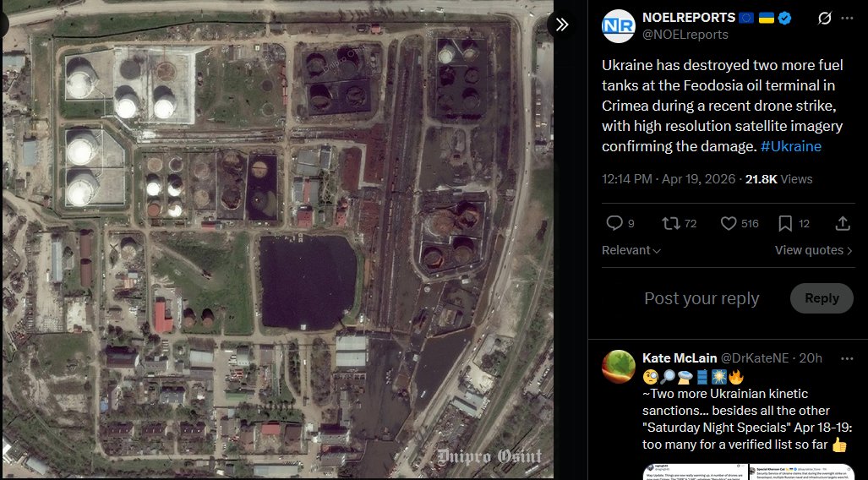Open Kate McLain's profile avatar
The width and height of the screenshot is (868, 480).
pos(619,367)
